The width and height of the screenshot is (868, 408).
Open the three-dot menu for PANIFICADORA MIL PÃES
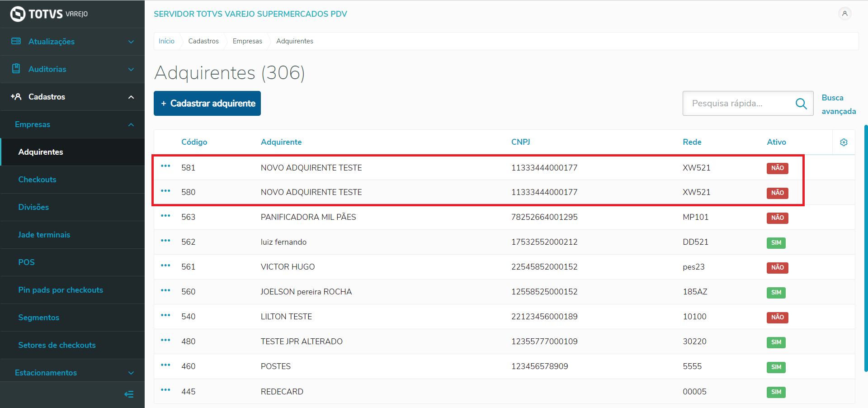[165, 216]
